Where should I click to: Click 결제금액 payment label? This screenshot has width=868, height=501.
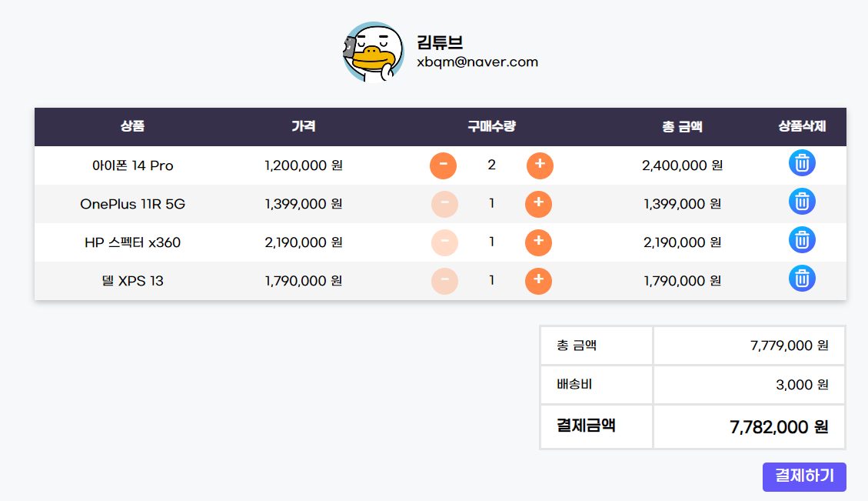[x=586, y=426]
